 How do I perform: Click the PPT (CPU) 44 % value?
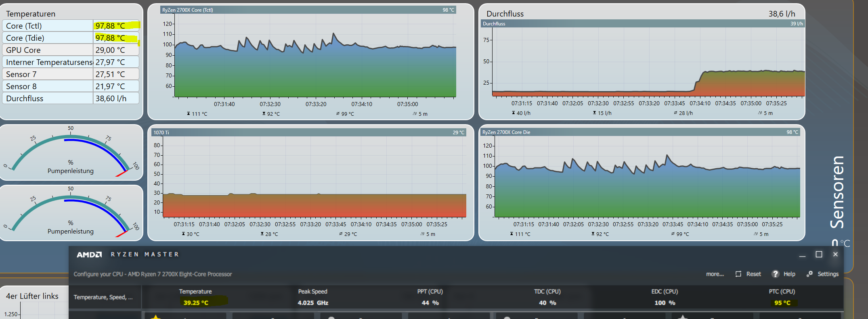pos(430,302)
